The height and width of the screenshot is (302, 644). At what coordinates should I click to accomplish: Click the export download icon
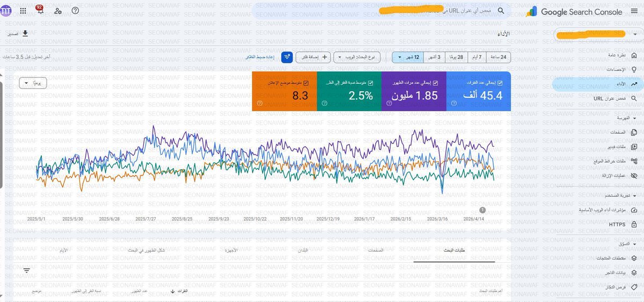[x=25, y=34]
